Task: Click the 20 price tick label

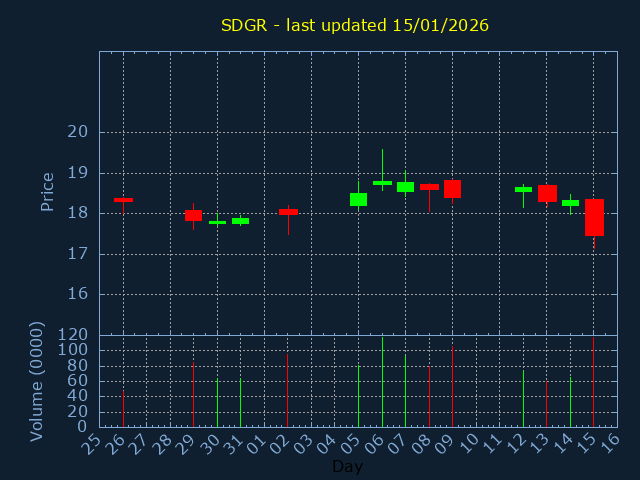Action: click(78, 132)
